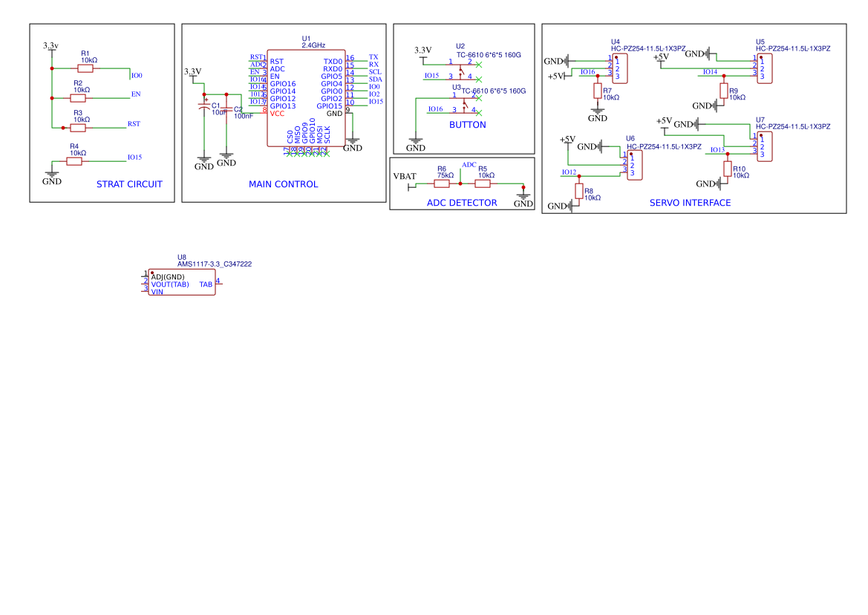Screen dimensions: 868x615
Task: Click the IO2 net label on U1
Action: pos(374,94)
